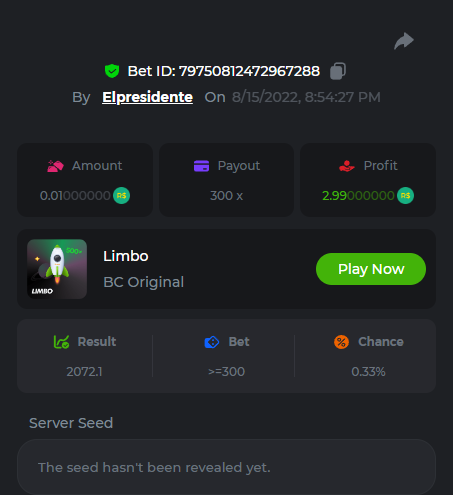Click the pink Amount icon
Screen dimensions: 453x495
(55, 166)
